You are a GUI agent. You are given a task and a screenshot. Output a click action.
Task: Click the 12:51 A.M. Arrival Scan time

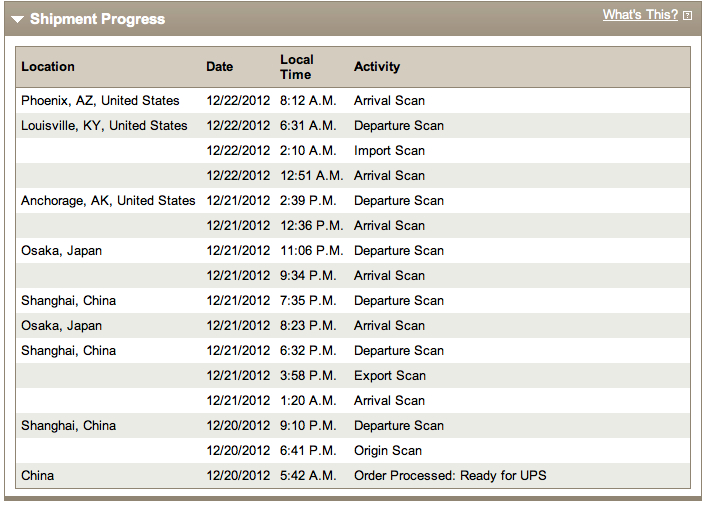tap(311, 176)
